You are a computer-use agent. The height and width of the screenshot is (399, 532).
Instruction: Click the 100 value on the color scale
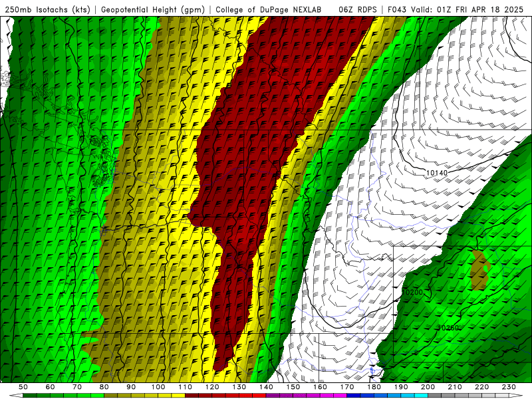158,387
